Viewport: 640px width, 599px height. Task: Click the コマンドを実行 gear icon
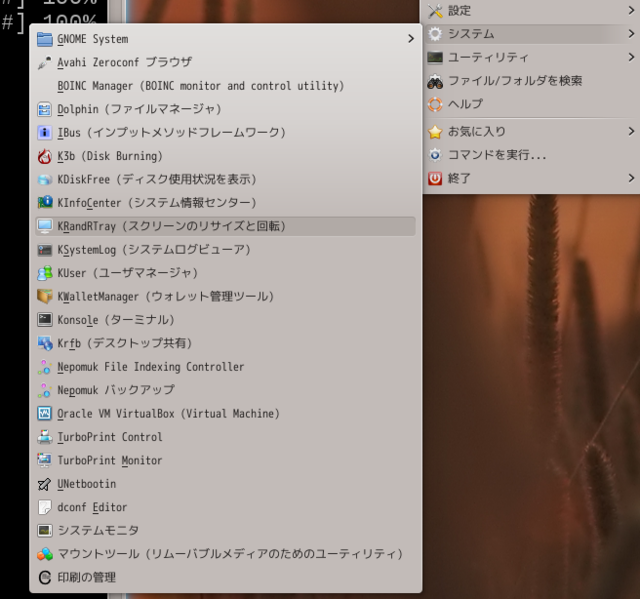435,155
